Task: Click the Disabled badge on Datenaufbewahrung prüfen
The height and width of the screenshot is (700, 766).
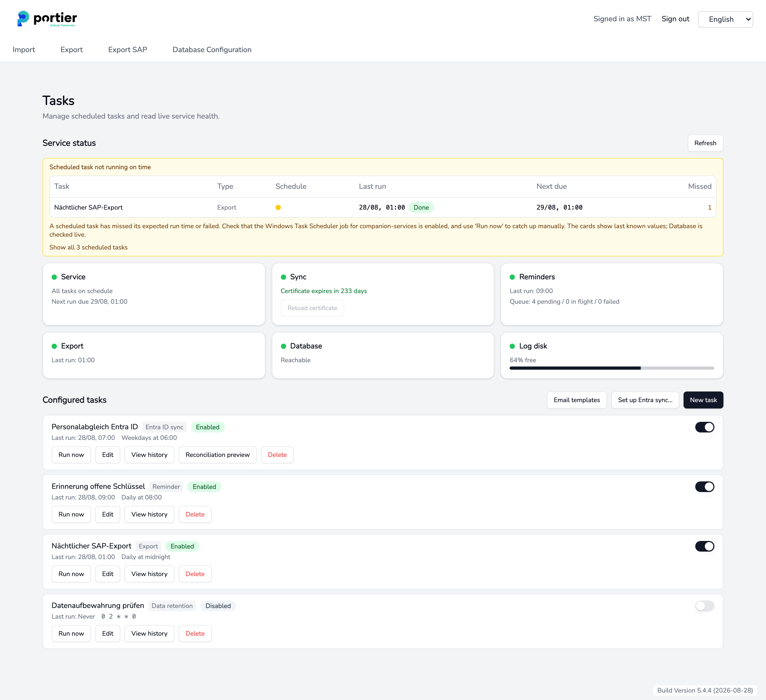Action: pos(218,606)
